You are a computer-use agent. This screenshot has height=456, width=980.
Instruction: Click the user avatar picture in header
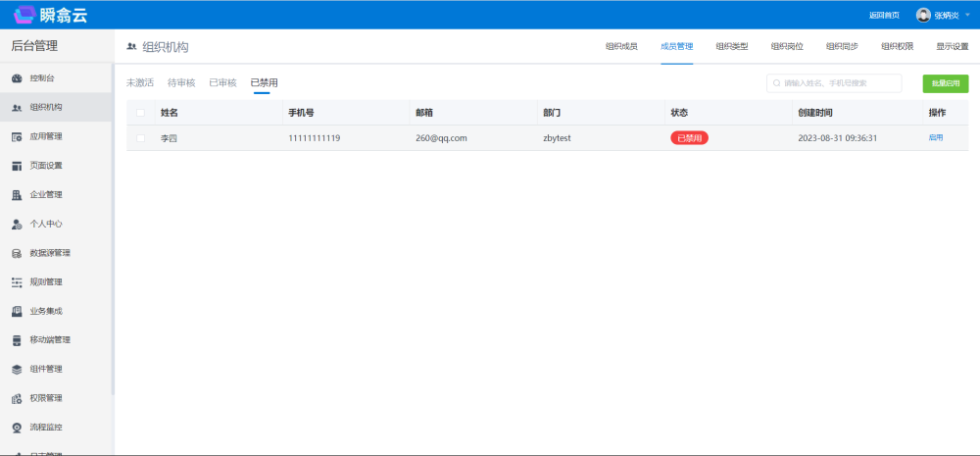923,15
